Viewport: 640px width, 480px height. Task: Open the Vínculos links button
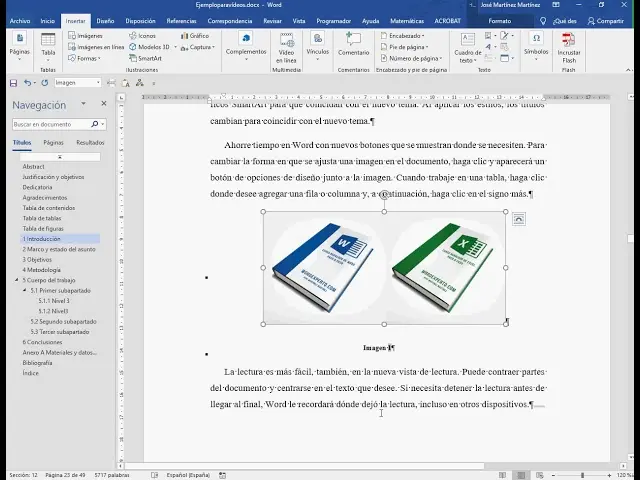318,46
